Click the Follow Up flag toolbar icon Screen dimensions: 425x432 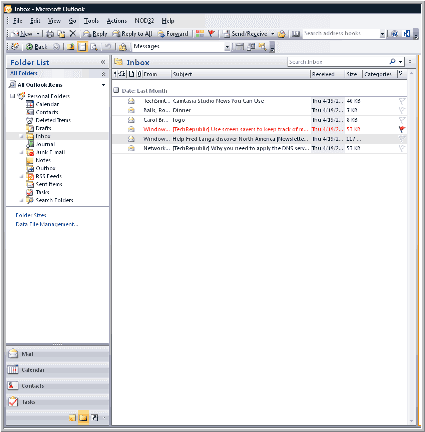211,33
